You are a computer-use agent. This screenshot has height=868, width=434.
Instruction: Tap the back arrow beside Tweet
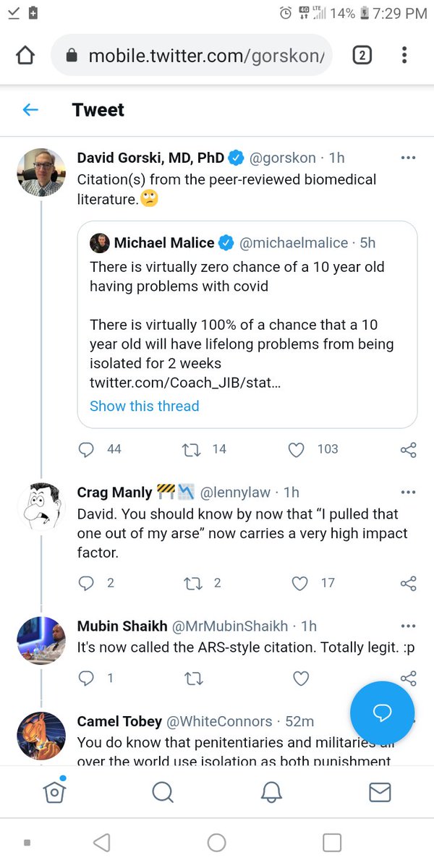tap(30, 110)
